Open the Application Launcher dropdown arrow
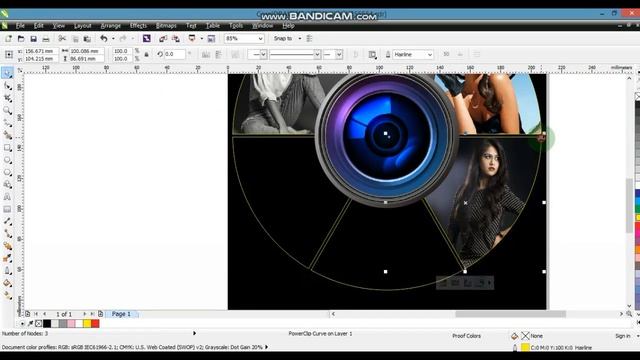The image size is (640, 360). (x=201, y=38)
